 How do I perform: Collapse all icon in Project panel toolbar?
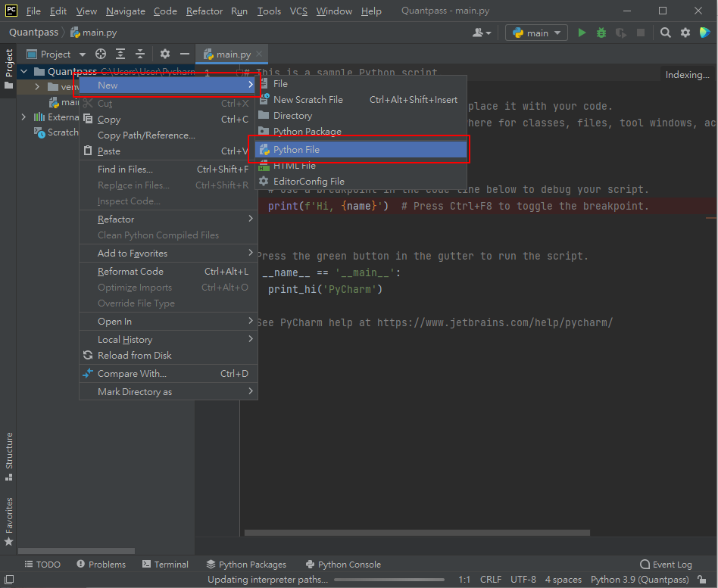(x=140, y=54)
